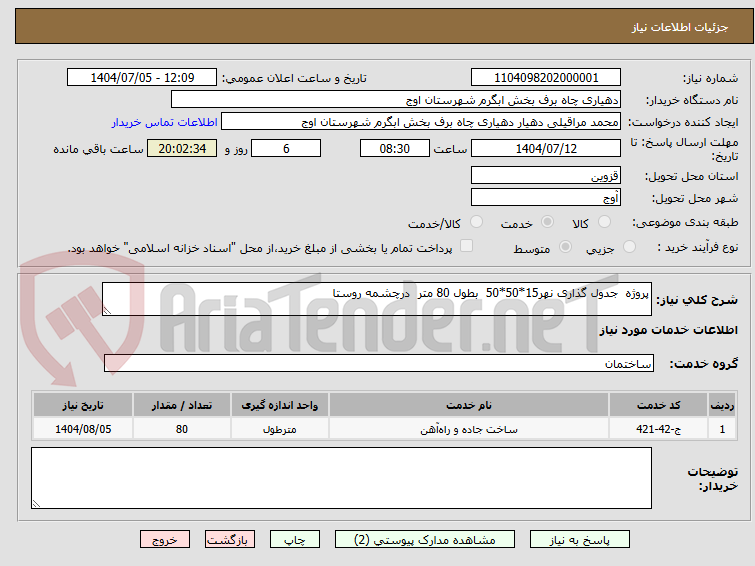Click the date cell 1404/08/05
Image resolution: width=755 pixels, height=566 pixels.
point(83,429)
